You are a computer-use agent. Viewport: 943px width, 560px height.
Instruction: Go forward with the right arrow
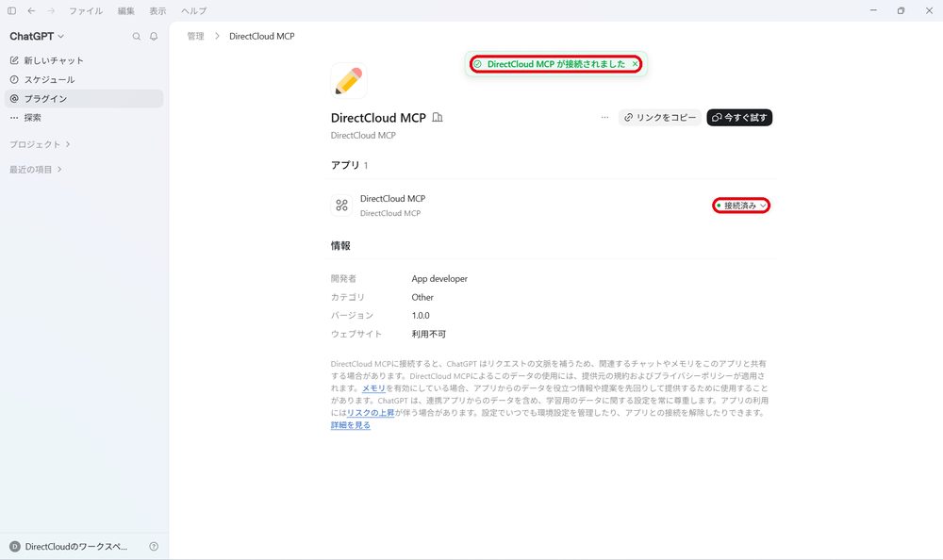51,10
